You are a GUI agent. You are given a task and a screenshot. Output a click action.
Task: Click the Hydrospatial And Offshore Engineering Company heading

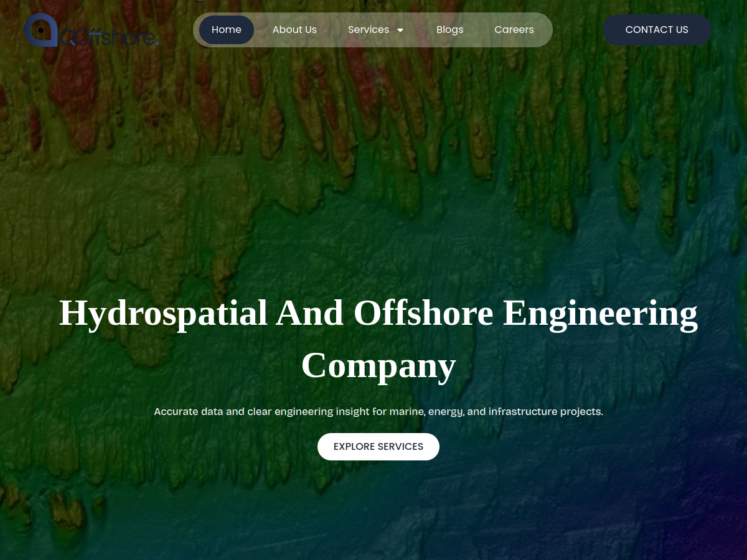click(378, 338)
